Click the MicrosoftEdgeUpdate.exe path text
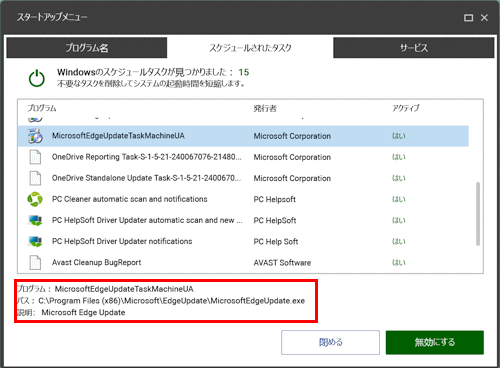Image resolution: width=500 pixels, height=368 pixels. [x=171, y=301]
